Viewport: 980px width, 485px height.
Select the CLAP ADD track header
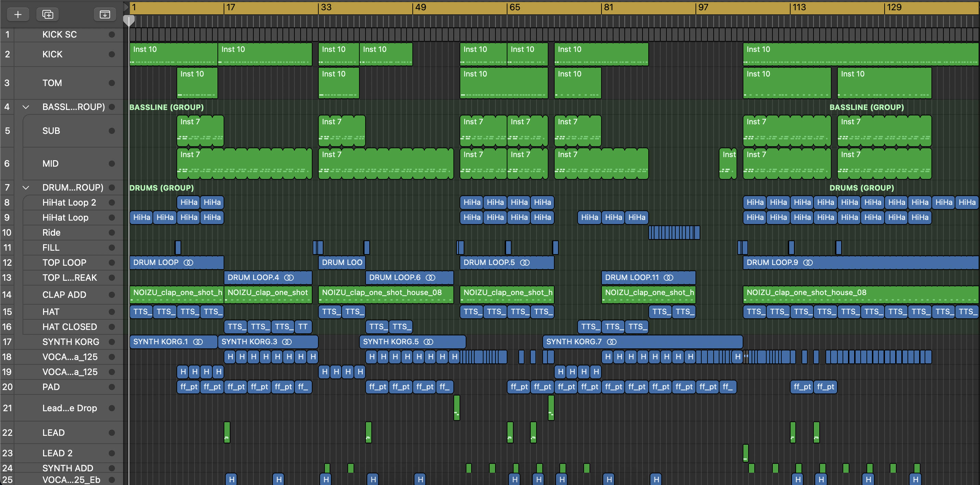[x=64, y=294]
